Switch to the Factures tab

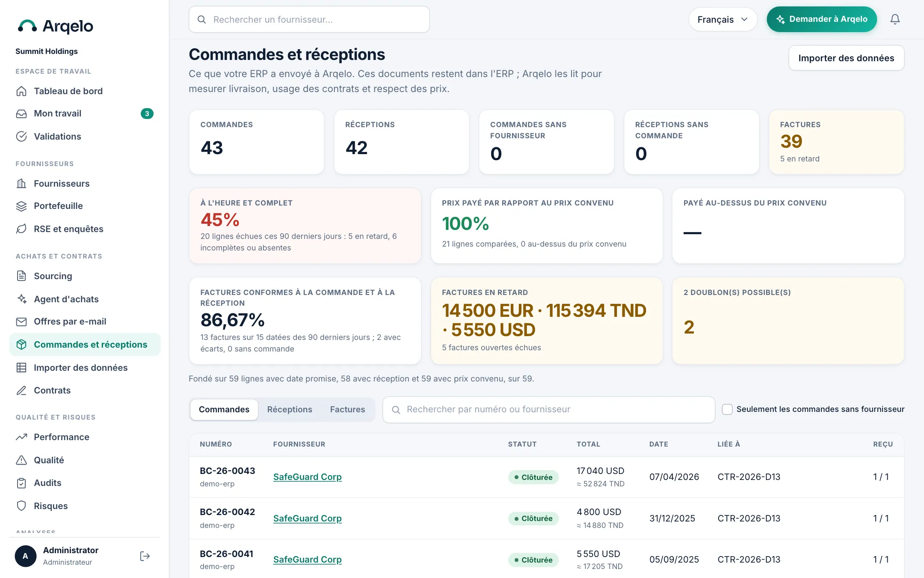pyautogui.click(x=347, y=410)
